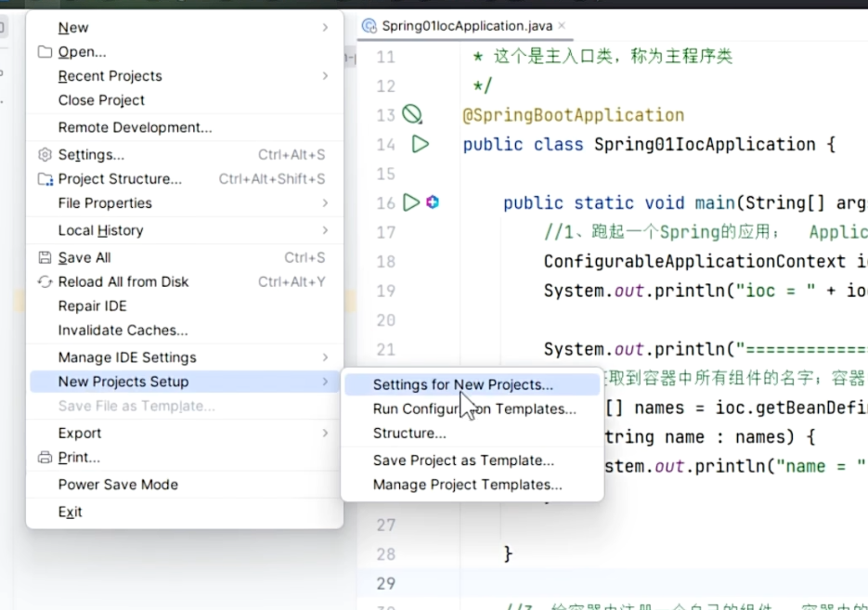Expand Recent Projects submenu arrow

tap(326, 76)
